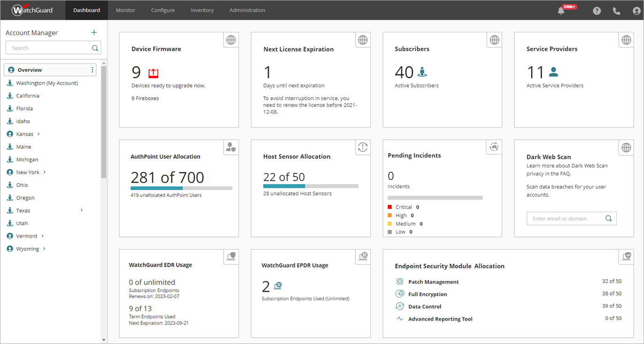The width and height of the screenshot is (644, 344).
Task: Click the Active Subscribers person icon
Action: pyautogui.click(x=422, y=72)
